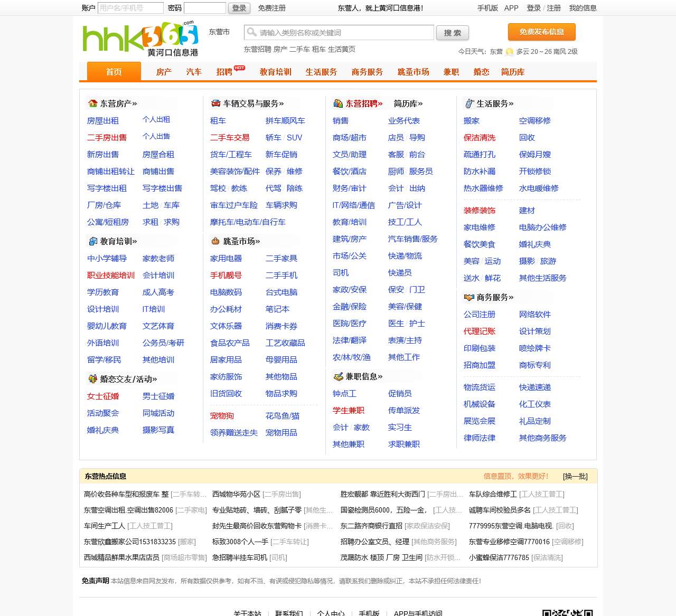The height and width of the screenshot is (616, 676).
Task: Open the 婚恋 navigation tab
Action: coord(481,72)
